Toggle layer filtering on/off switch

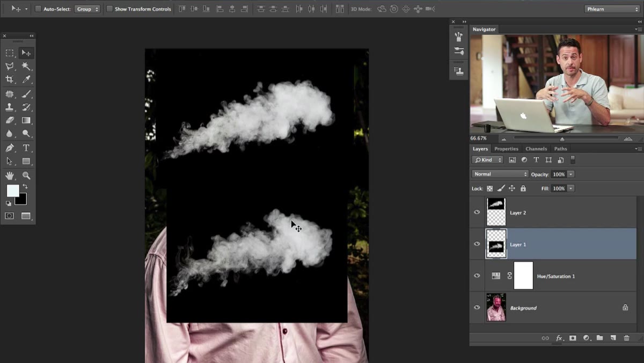click(573, 159)
